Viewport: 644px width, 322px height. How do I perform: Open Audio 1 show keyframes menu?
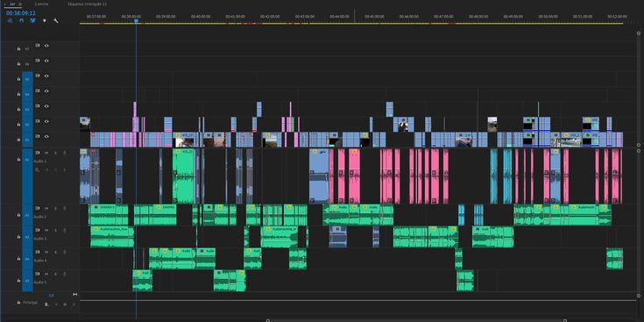pyautogui.click(x=38, y=169)
